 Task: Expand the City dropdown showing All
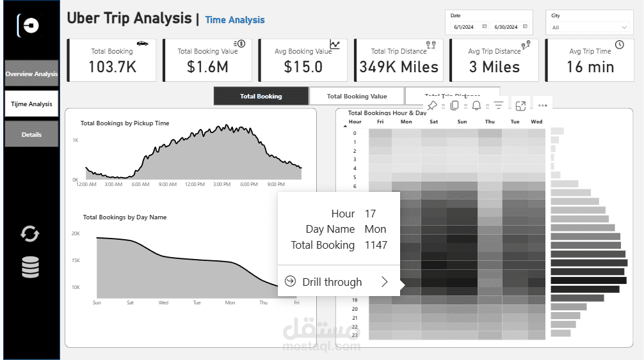(590, 27)
